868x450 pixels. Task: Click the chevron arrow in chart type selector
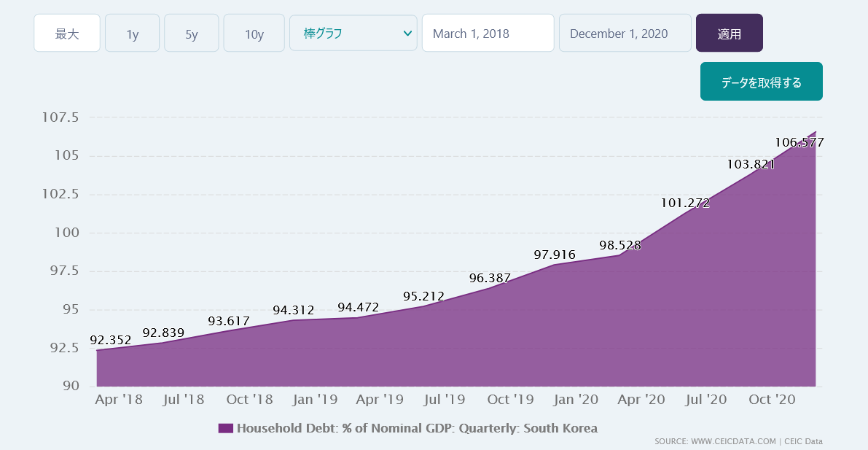pyautogui.click(x=407, y=33)
